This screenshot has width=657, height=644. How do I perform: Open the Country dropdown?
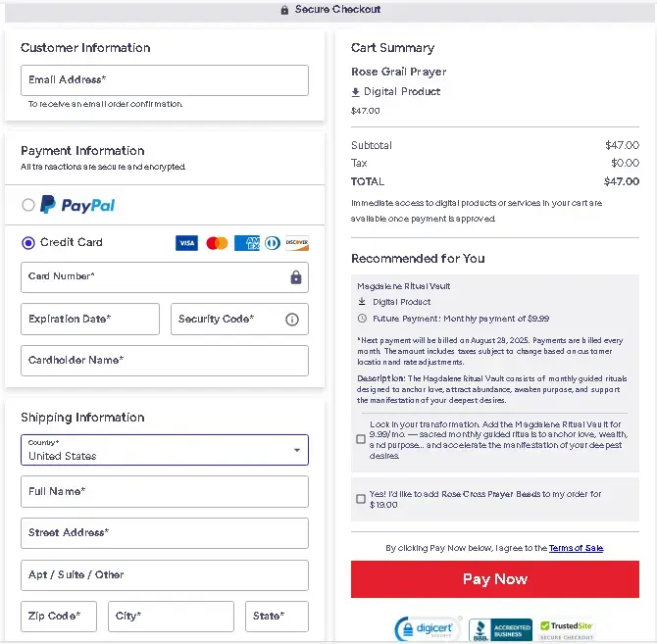tap(165, 450)
